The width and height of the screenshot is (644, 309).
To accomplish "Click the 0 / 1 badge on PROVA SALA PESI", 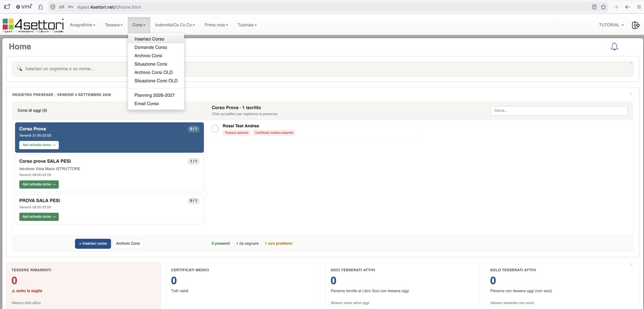I will coord(194,201).
